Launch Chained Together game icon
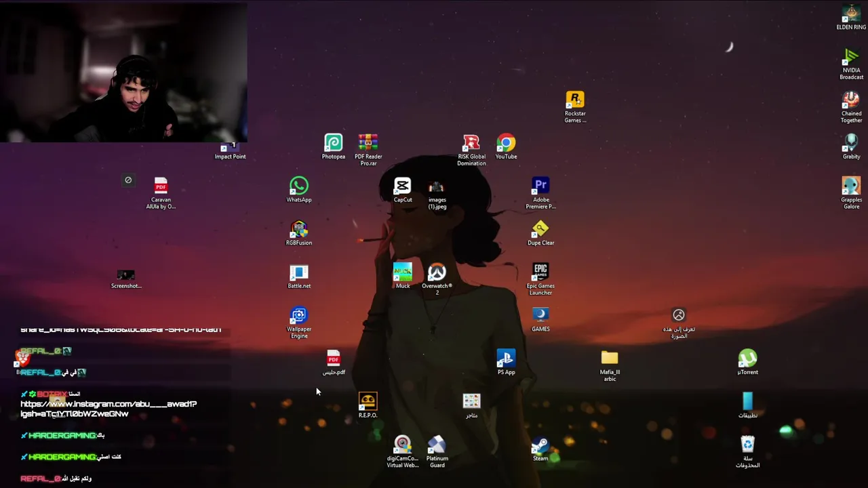 [851, 107]
